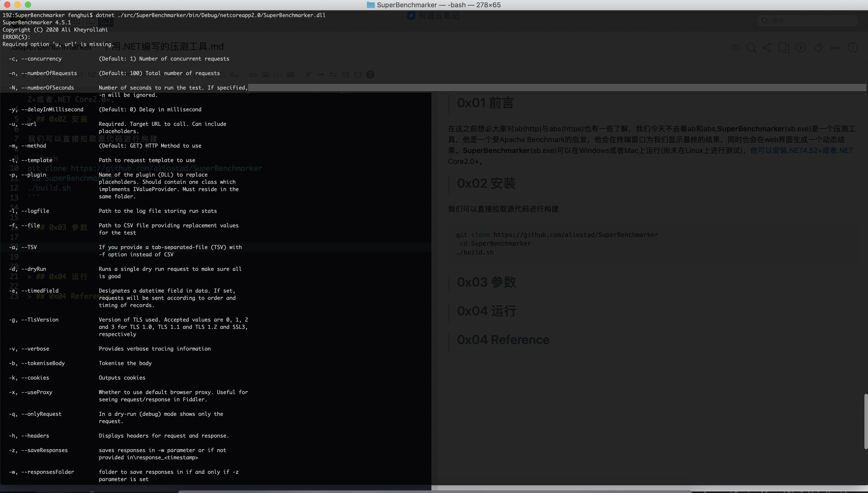Click the superscript X² toolbar icon
Screen dimensions: 868x493
click(x=308, y=75)
